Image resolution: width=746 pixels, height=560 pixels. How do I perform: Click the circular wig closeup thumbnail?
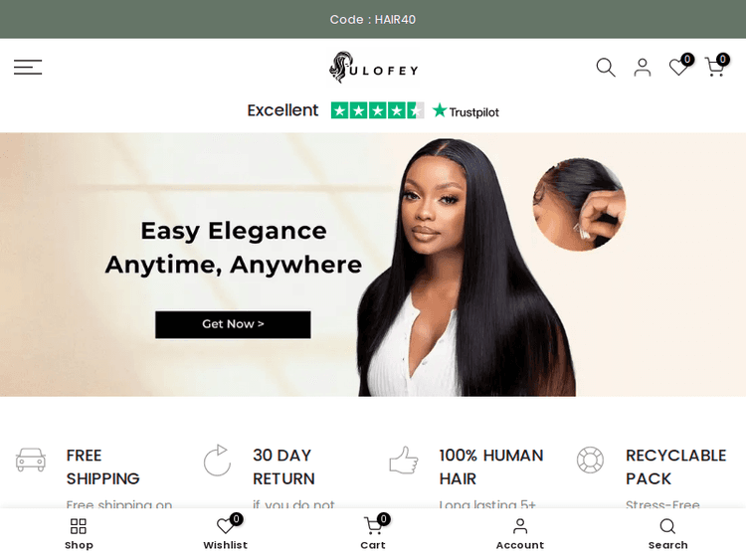click(579, 205)
